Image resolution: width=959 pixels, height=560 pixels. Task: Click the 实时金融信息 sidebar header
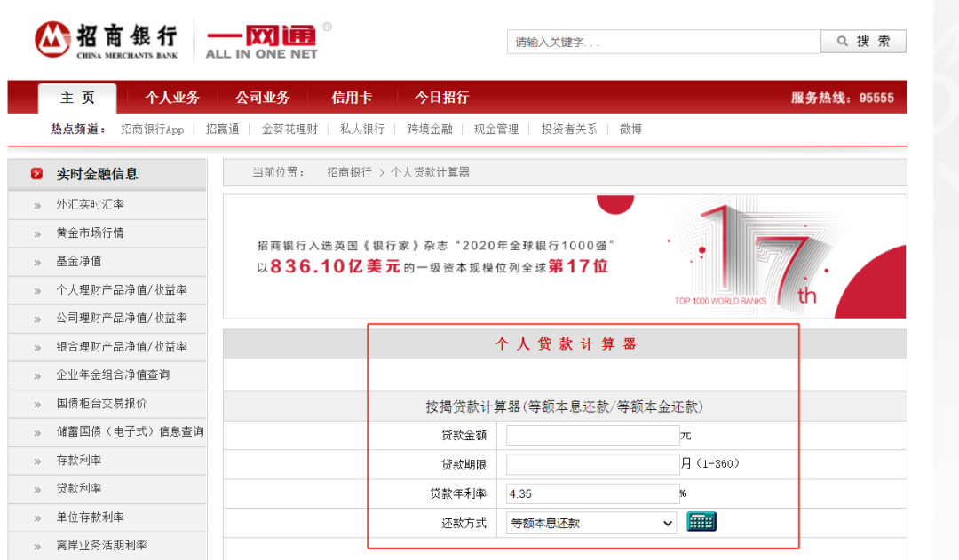pos(107,174)
